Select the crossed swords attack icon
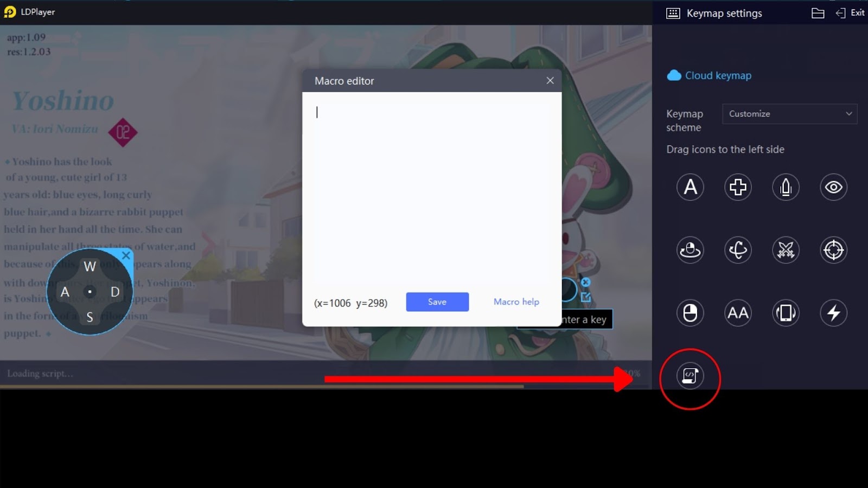Viewport: 868px width, 488px height. [x=786, y=250]
